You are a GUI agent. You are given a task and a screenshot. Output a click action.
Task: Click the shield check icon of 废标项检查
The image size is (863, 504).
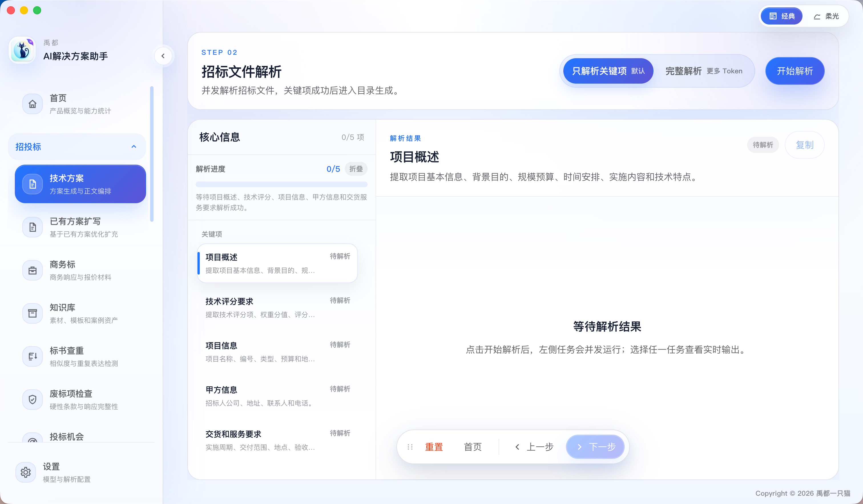(x=33, y=399)
